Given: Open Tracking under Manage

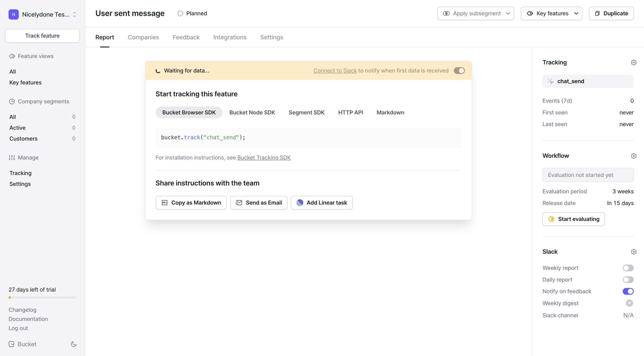Looking at the screenshot, I should click(20, 173).
